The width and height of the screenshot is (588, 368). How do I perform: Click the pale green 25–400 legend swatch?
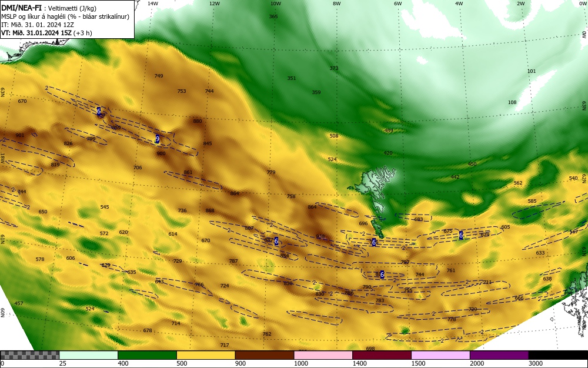point(89,355)
